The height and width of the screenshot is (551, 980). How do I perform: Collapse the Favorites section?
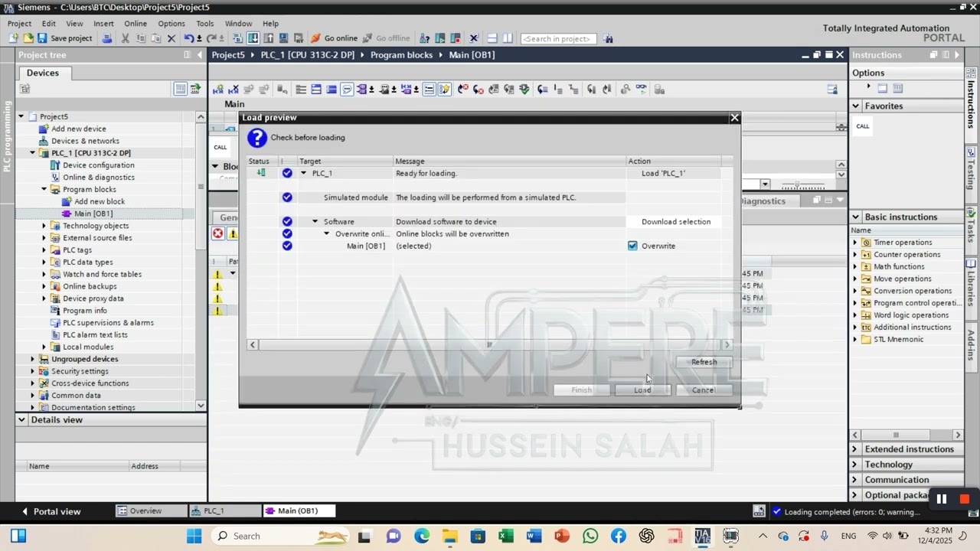855,106
